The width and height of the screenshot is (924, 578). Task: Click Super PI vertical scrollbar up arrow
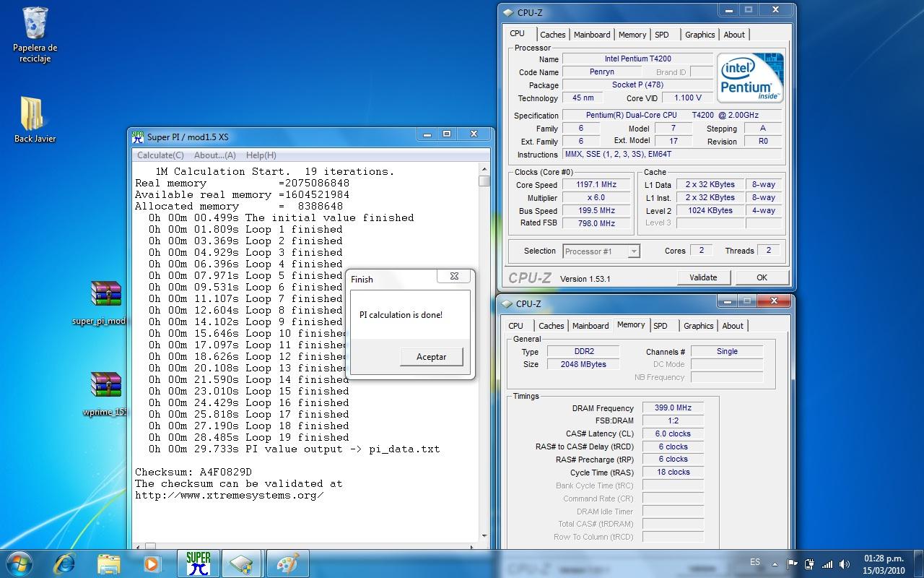(x=484, y=170)
